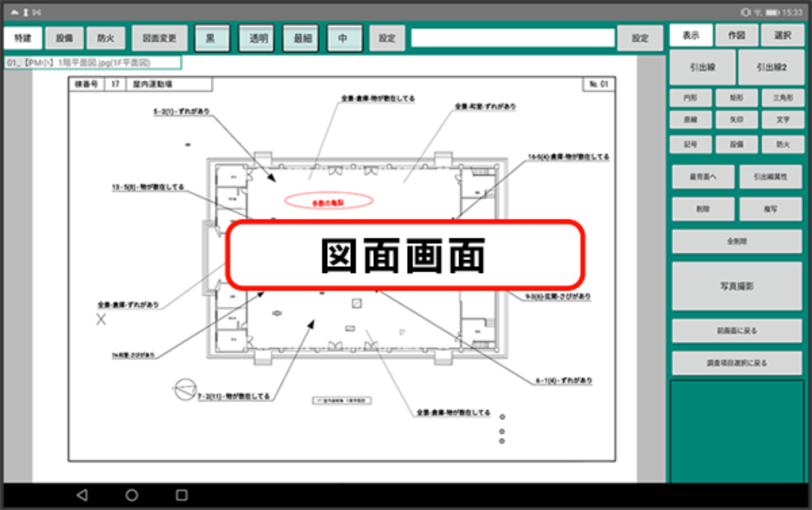
Task: Select the 矩形 rectangle drawing tool
Action: 737,98
